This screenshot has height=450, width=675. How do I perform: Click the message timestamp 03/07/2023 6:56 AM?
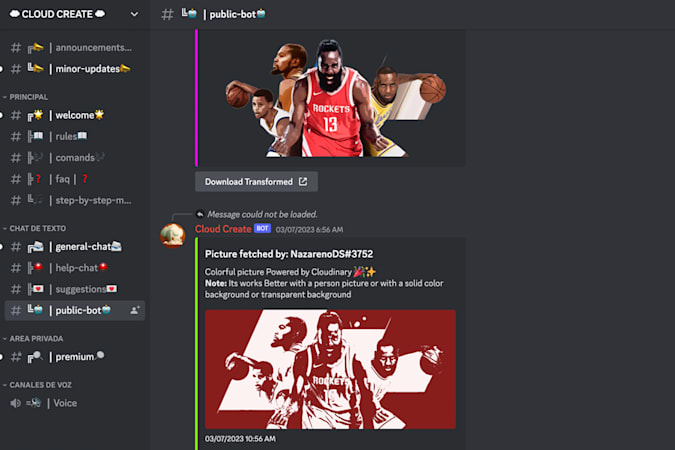pyautogui.click(x=310, y=230)
